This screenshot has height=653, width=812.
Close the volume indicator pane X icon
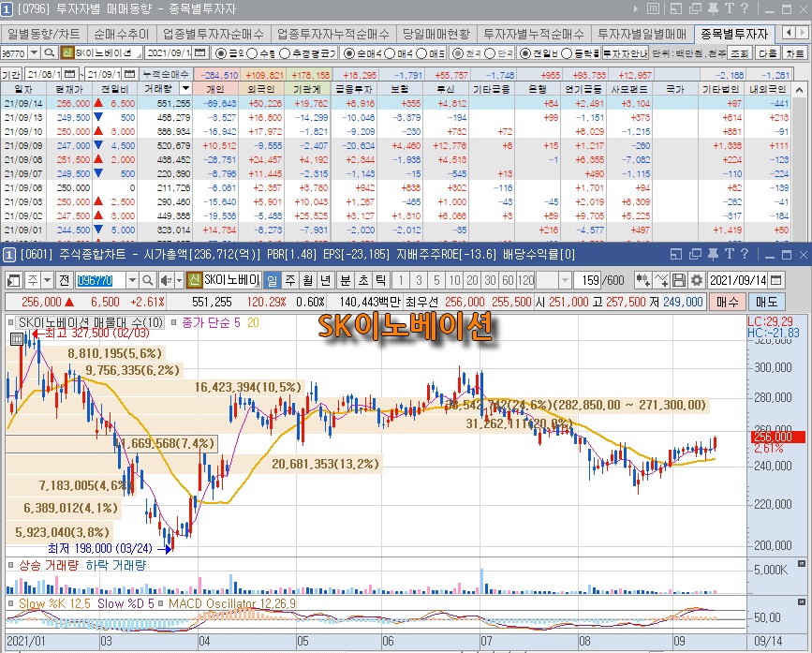coord(801,563)
